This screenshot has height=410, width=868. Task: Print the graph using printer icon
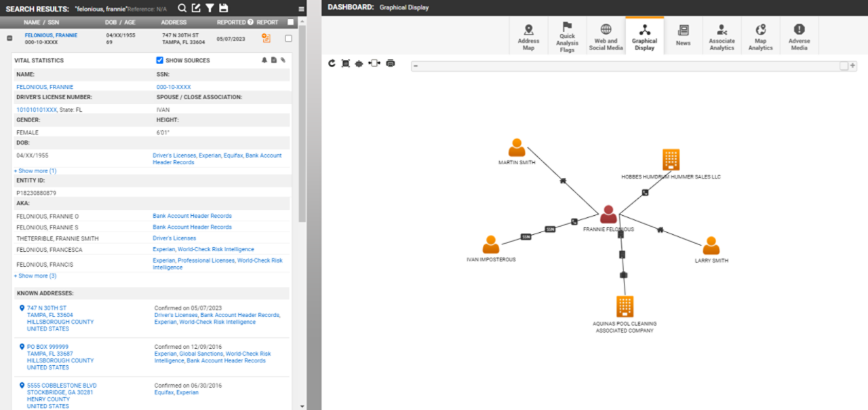(x=391, y=63)
